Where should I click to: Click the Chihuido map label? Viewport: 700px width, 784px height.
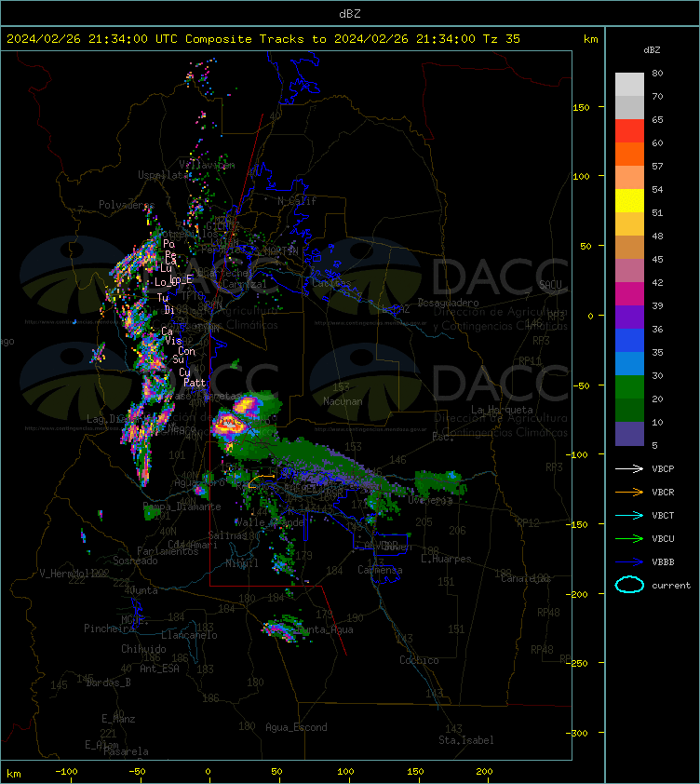[143, 648]
